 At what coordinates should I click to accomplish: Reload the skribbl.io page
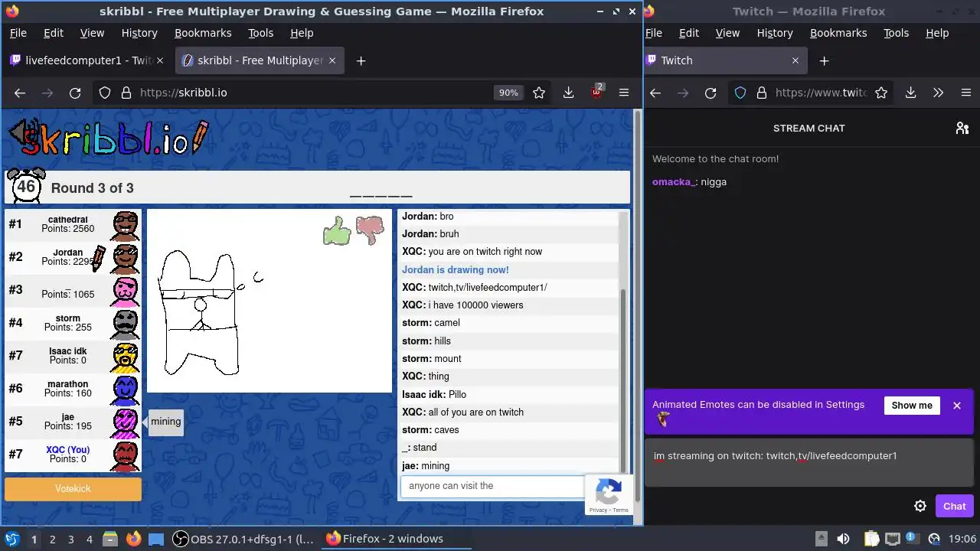pos(75,93)
